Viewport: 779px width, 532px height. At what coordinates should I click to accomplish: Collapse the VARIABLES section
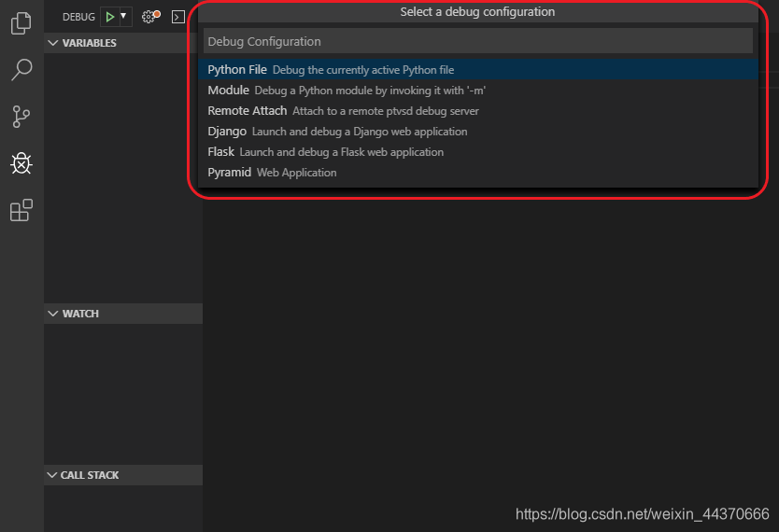122,43
